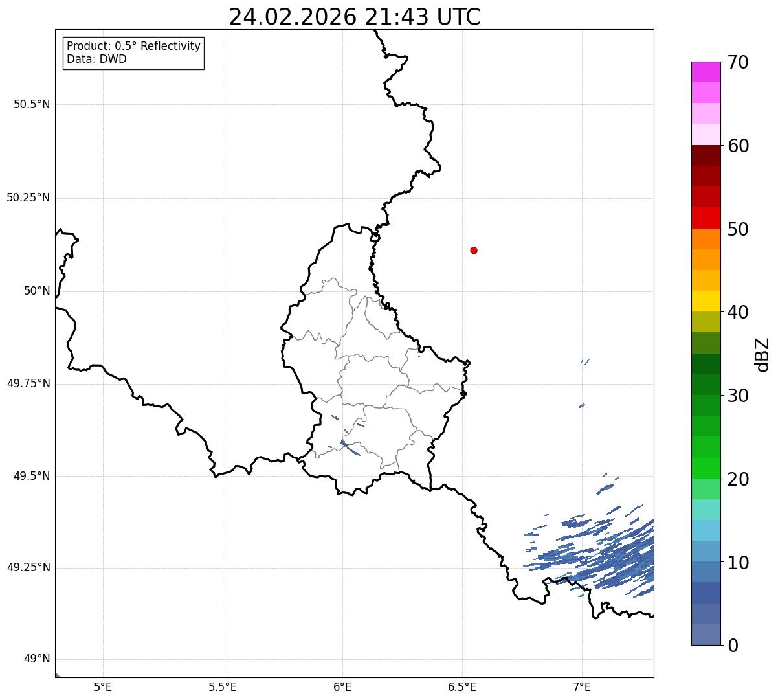
Task: Click the 10 colorbar tick label
Action: (x=738, y=563)
